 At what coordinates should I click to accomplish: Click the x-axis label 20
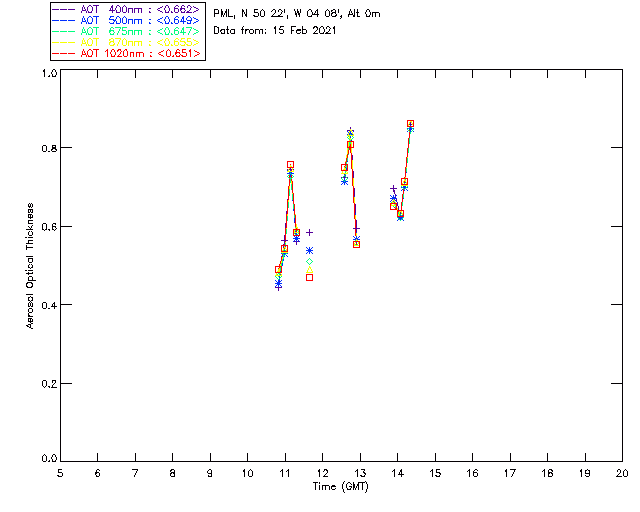coord(622,473)
